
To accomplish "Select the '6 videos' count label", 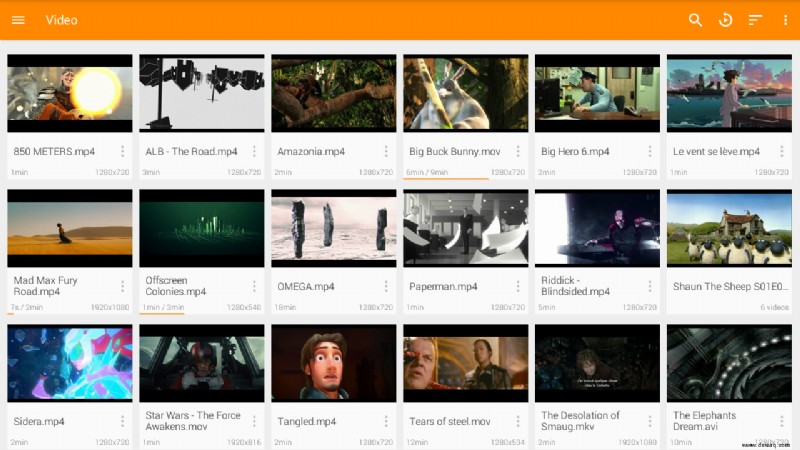I will click(x=774, y=307).
